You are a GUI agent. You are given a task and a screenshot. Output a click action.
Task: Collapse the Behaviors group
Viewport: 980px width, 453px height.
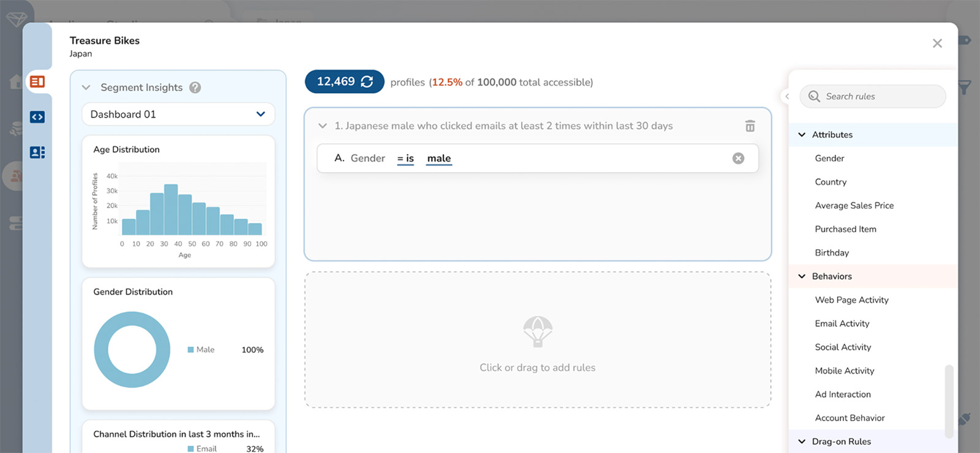(802, 276)
